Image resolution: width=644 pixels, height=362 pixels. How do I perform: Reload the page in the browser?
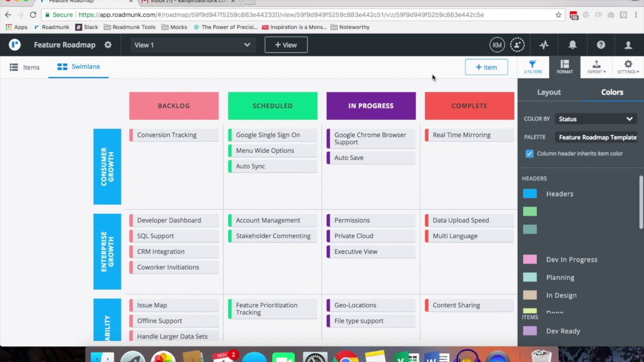tap(33, 15)
